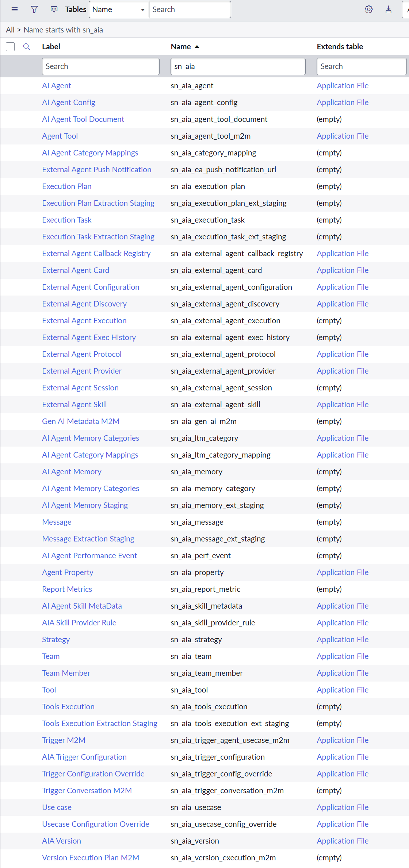Image resolution: width=409 pixels, height=868 pixels.
Task: Focus the Name column filter containing sn_aia
Action: click(238, 66)
